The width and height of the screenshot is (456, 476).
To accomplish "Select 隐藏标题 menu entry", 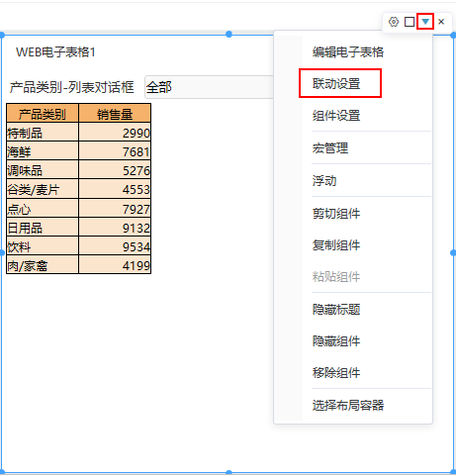I will tap(336, 310).
